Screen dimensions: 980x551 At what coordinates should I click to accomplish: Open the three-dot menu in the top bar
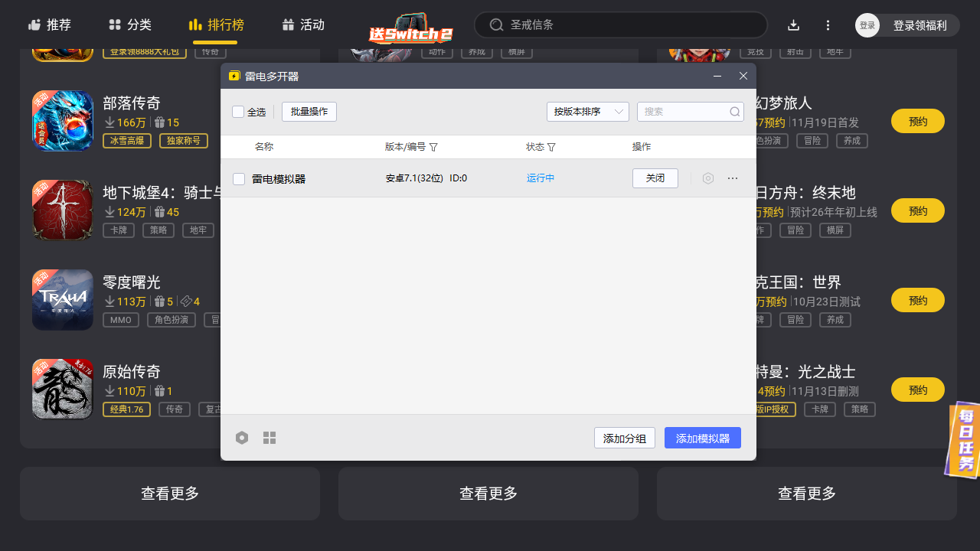828,24
